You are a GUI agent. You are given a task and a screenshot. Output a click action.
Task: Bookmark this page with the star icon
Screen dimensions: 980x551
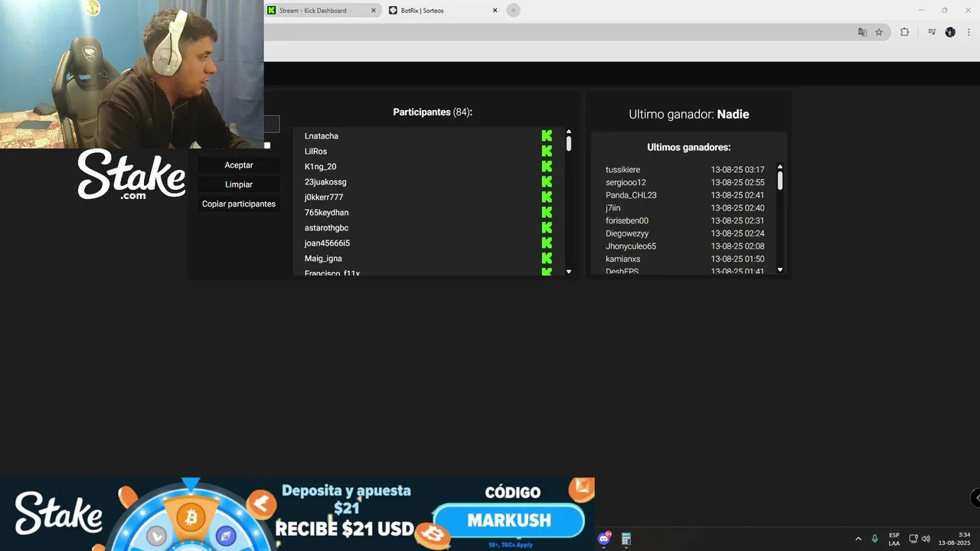(879, 32)
